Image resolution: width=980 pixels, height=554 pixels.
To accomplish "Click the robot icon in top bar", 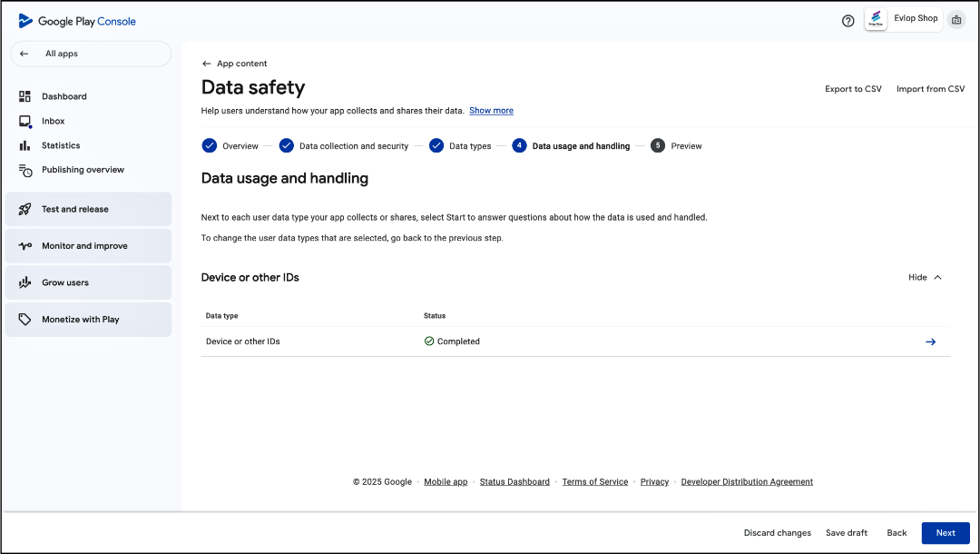I will coord(956,20).
